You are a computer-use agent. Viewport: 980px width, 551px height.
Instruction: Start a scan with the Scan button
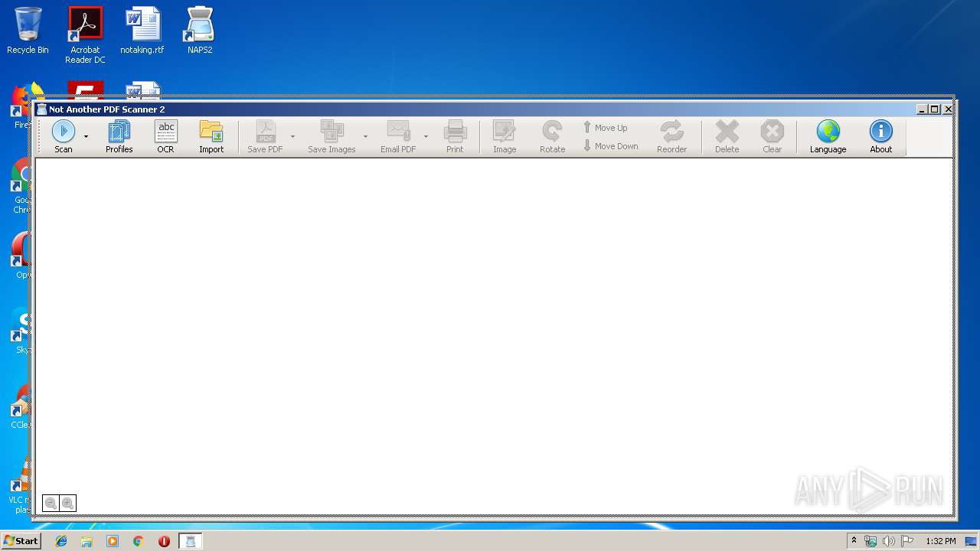[x=64, y=137]
